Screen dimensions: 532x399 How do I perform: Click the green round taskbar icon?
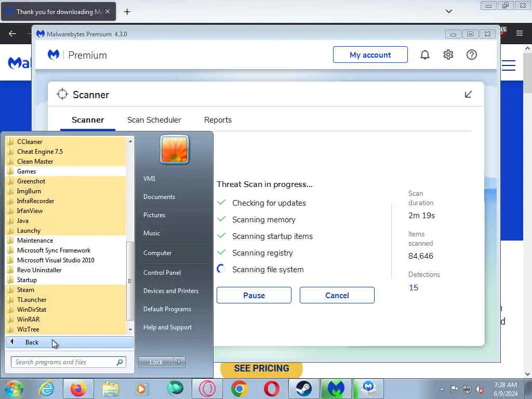point(175,389)
